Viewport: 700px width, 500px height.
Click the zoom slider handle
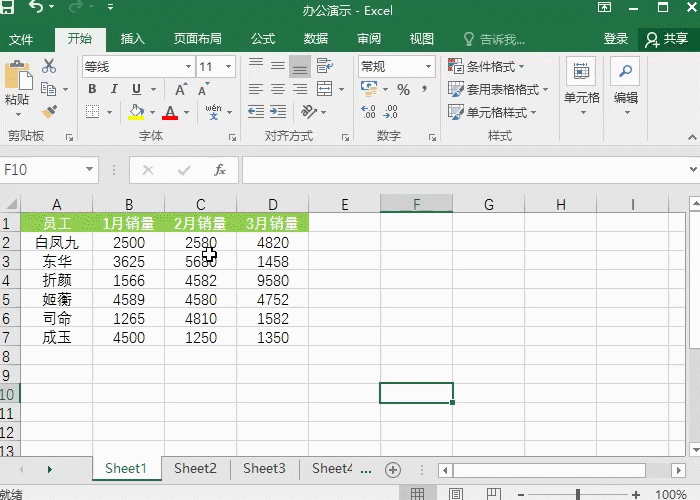[x=578, y=494]
